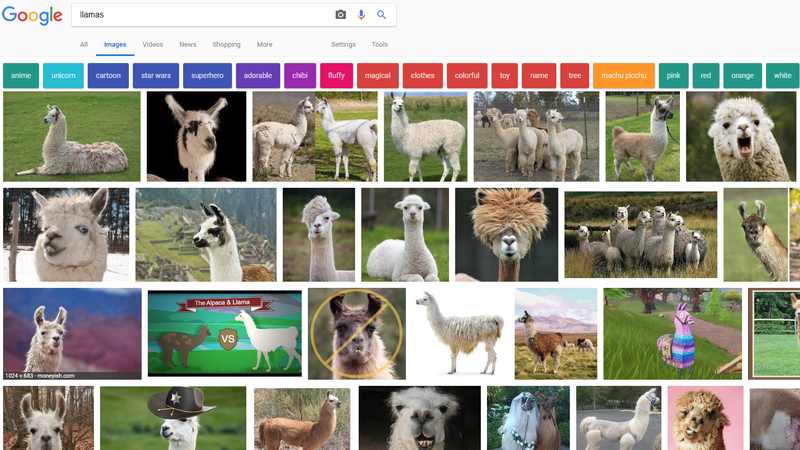Filter results by white color chip
The height and width of the screenshot is (450, 800).
tap(783, 76)
